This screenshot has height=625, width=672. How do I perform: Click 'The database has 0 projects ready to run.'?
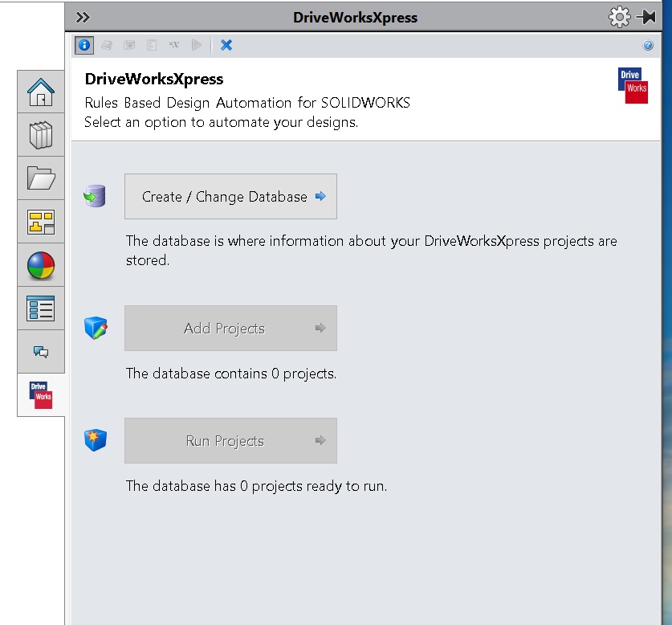click(256, 486)
